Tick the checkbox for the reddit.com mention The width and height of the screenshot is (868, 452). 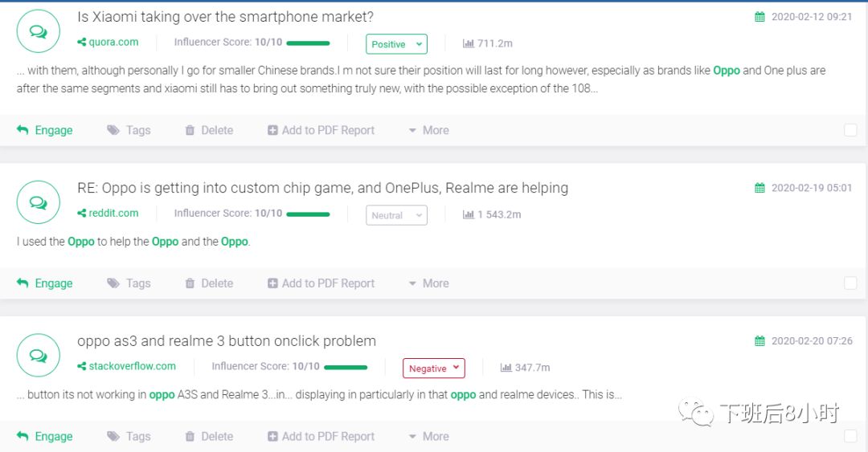850,283
